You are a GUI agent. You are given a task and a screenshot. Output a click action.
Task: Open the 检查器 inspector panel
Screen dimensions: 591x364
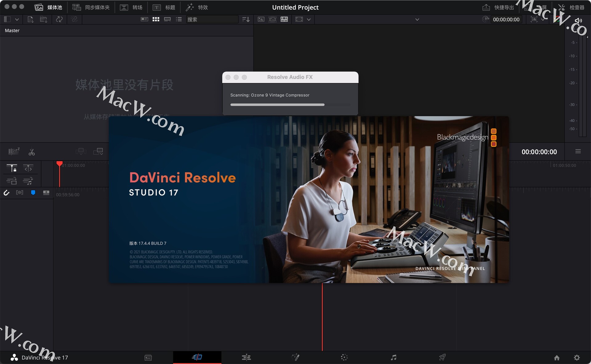(x=571, y=7)
